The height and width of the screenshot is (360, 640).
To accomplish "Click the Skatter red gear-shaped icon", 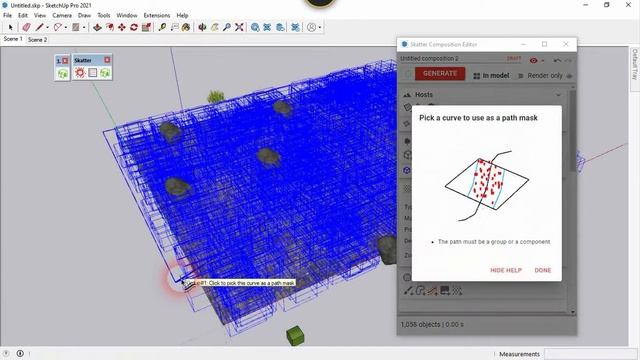I will [x=80, y=73].
